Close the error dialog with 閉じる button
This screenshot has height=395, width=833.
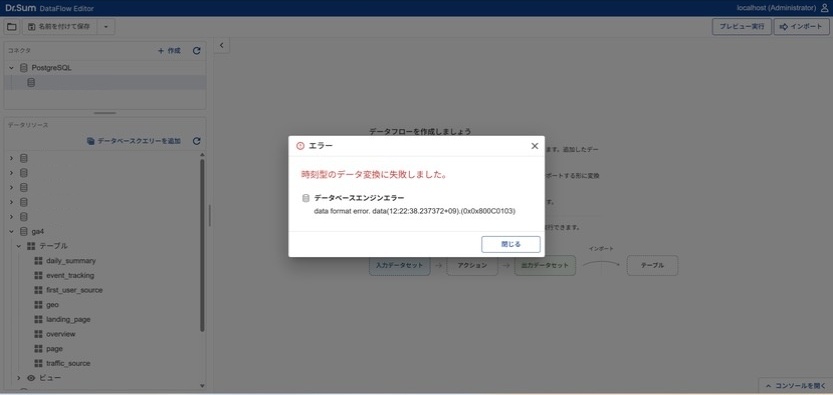pos(511,244)
